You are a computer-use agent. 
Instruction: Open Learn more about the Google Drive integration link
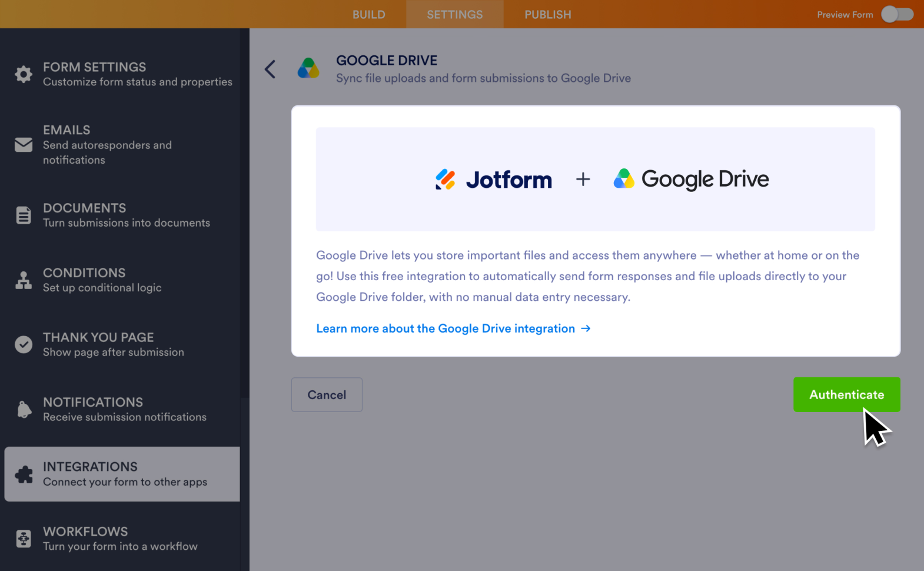[453, 328]
